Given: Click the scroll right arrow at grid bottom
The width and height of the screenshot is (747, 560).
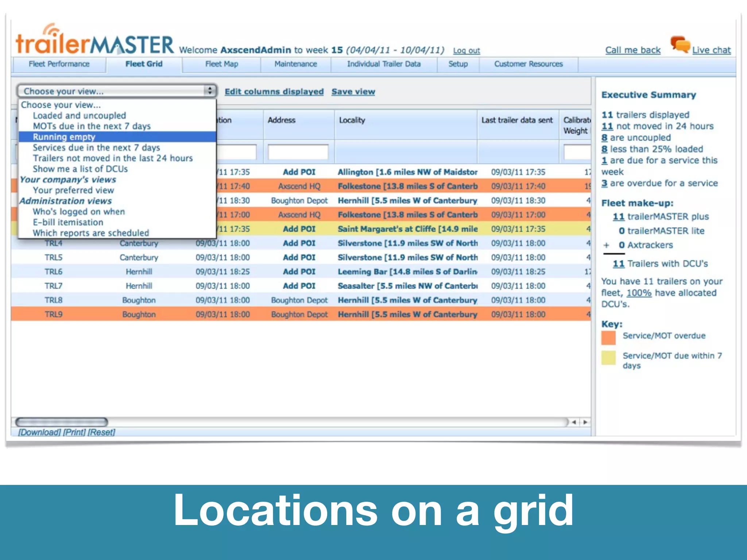Looking at the screenshot, I should (x=585, y=422).
